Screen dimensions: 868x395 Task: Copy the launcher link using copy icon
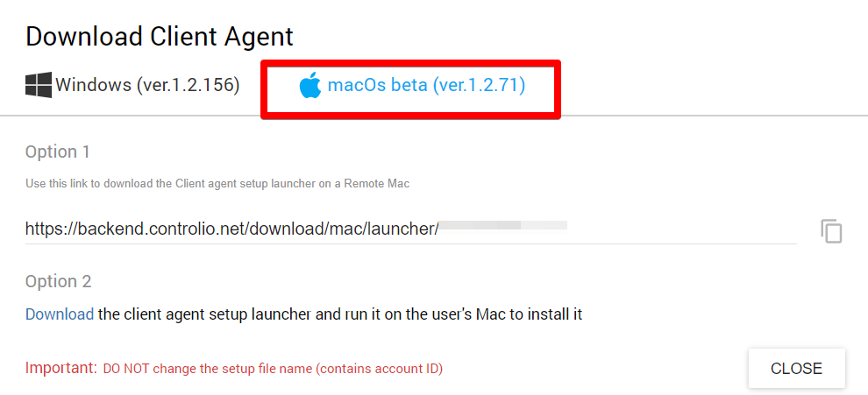[x=831, y=231]
